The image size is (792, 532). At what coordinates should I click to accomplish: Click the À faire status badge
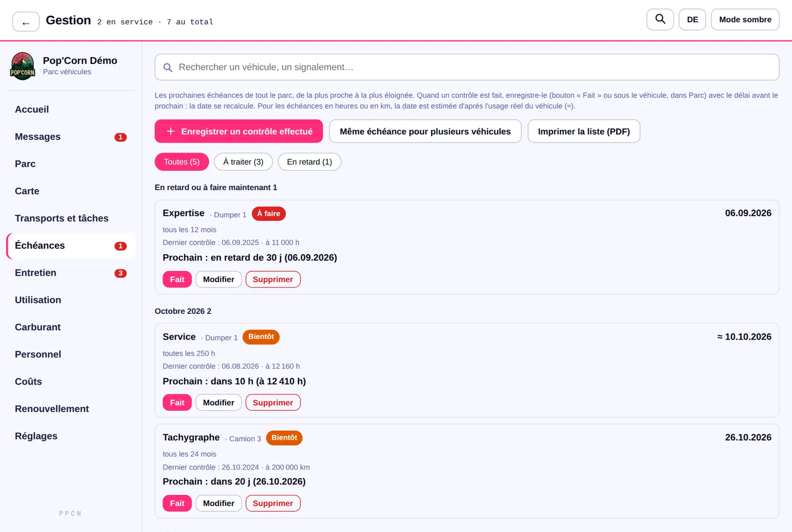point(269,214)
